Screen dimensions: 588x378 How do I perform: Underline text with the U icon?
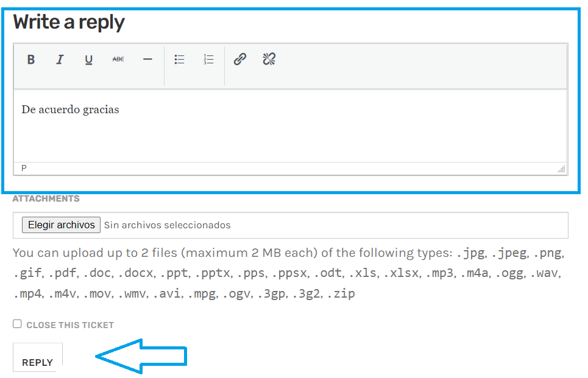coord(88,60)
